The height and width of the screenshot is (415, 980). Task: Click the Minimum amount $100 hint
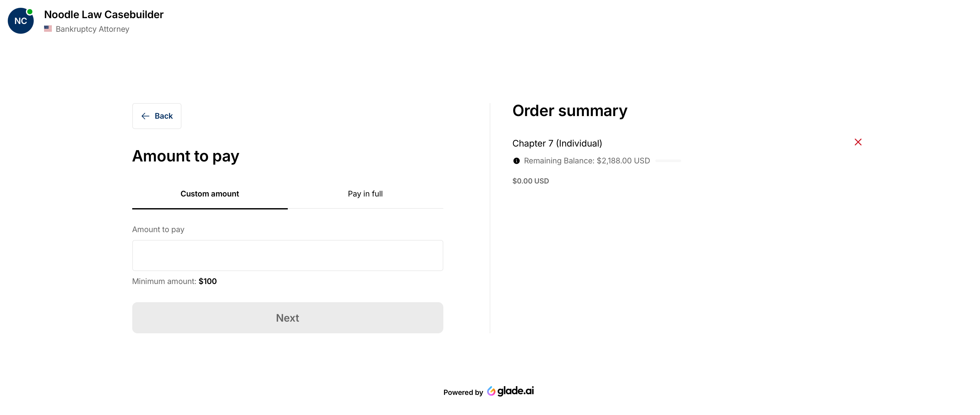click(x=174, y=281)
